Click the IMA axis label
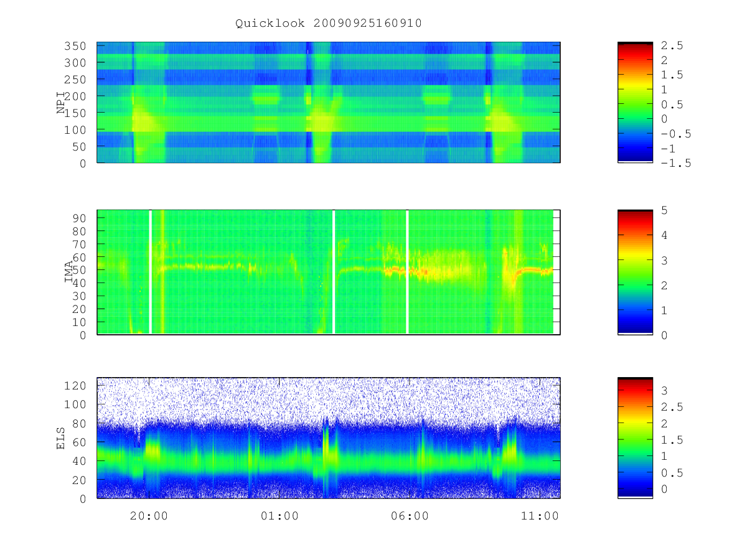Image resolution: width=747 pixels, height=560 pixels. (69, 272)
